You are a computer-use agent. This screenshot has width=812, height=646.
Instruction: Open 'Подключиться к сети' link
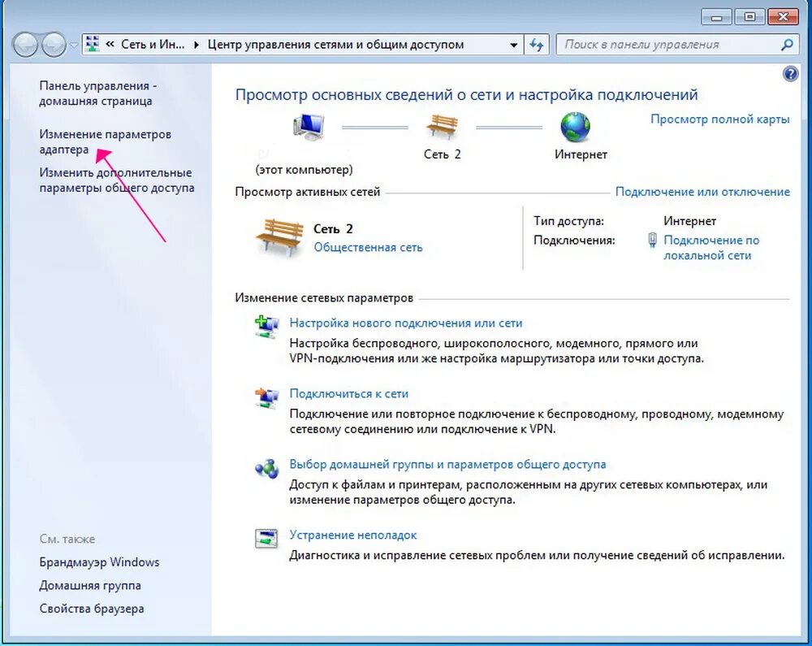349,394
